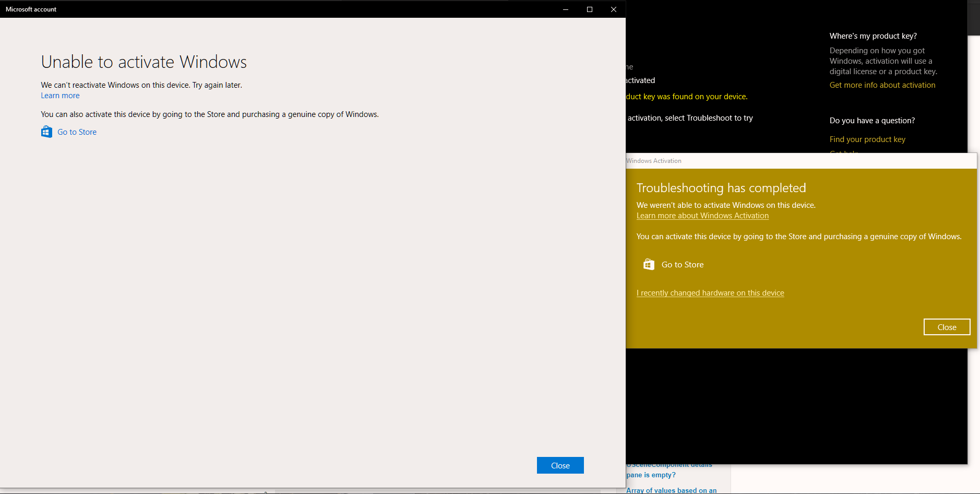
Task: Click the Windows Activation title bar text
Action: 653,161
